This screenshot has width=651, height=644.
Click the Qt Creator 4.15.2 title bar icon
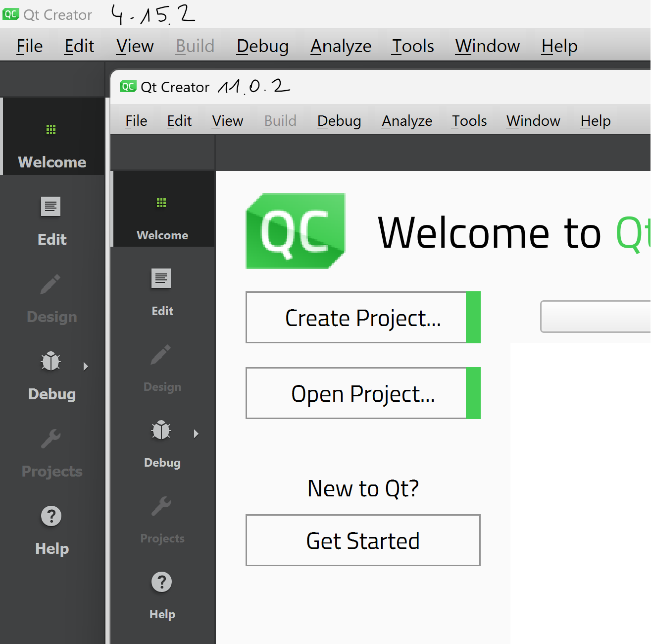coord(10,14)
